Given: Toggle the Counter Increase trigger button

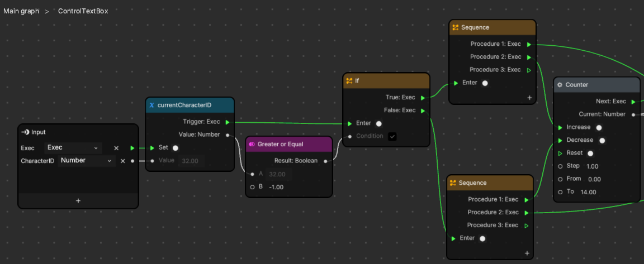Looking at the screenshot, I should click(599, 127).
